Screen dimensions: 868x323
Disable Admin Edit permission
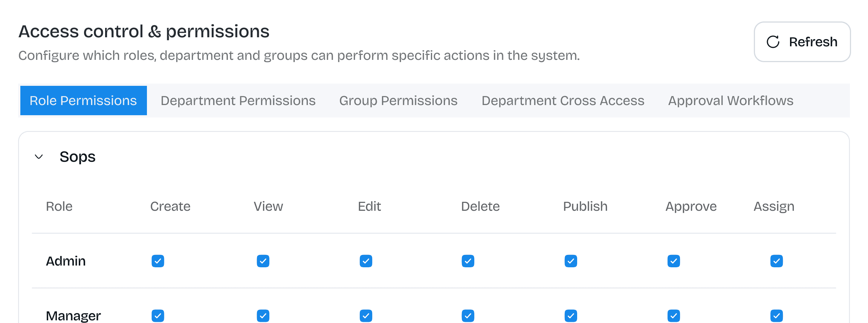(x=366, y=261)
